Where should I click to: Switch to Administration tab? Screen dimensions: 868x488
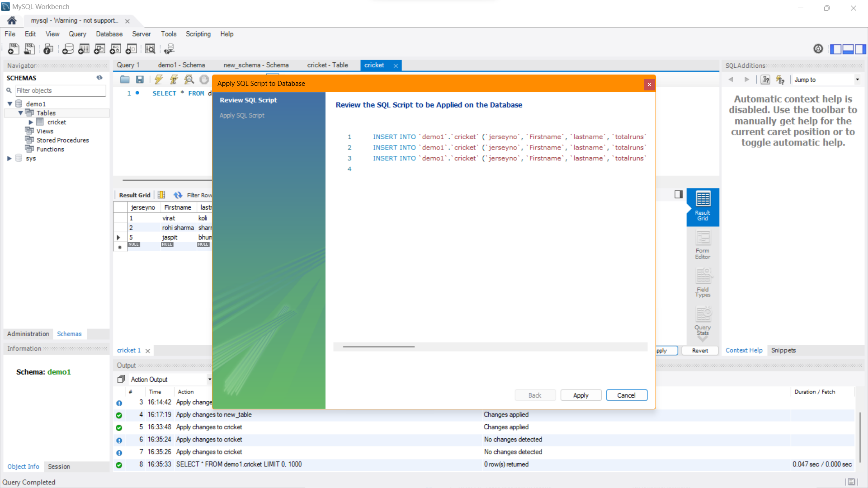[28, 334]
